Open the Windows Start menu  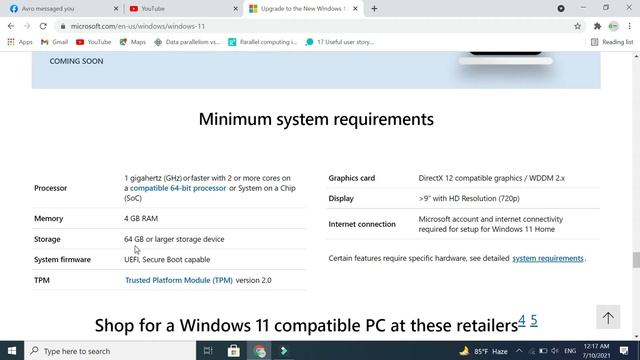[12, 351]
